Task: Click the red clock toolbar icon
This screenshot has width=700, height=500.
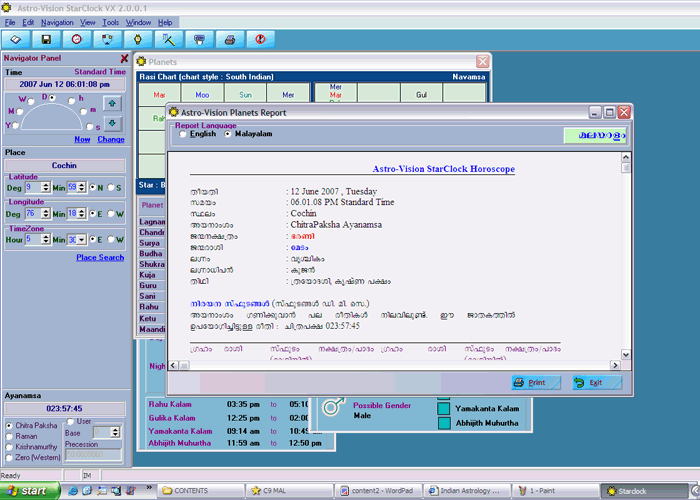Action: pos(77,40)
